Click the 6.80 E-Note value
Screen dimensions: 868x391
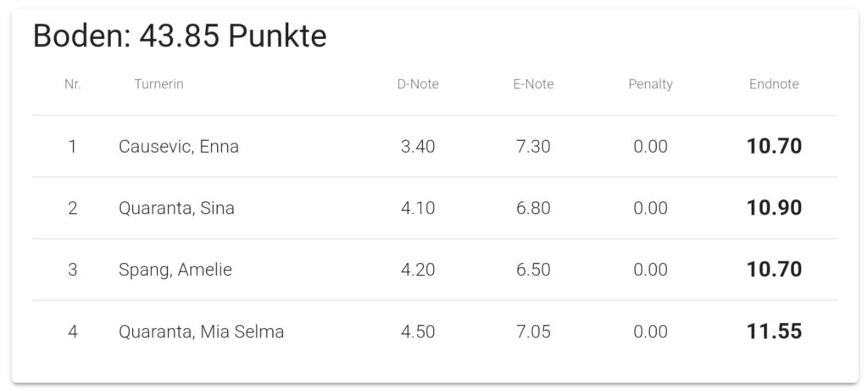(x=533, y=209)
